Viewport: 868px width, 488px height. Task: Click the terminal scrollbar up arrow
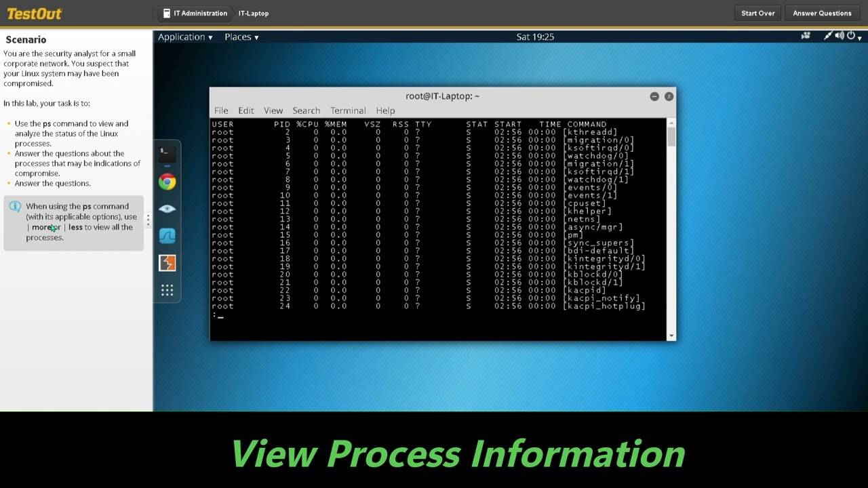pos(671,123)
